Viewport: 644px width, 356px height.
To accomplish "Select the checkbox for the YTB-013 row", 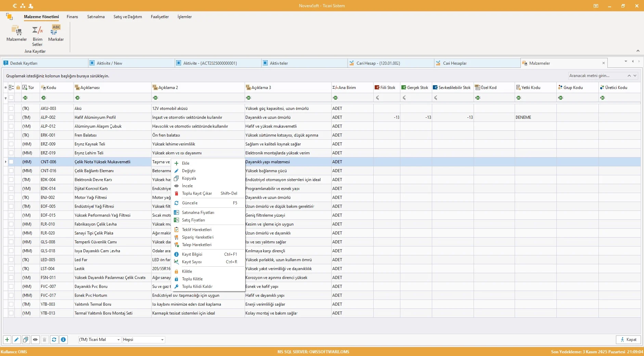I will (x=11, y=313).
